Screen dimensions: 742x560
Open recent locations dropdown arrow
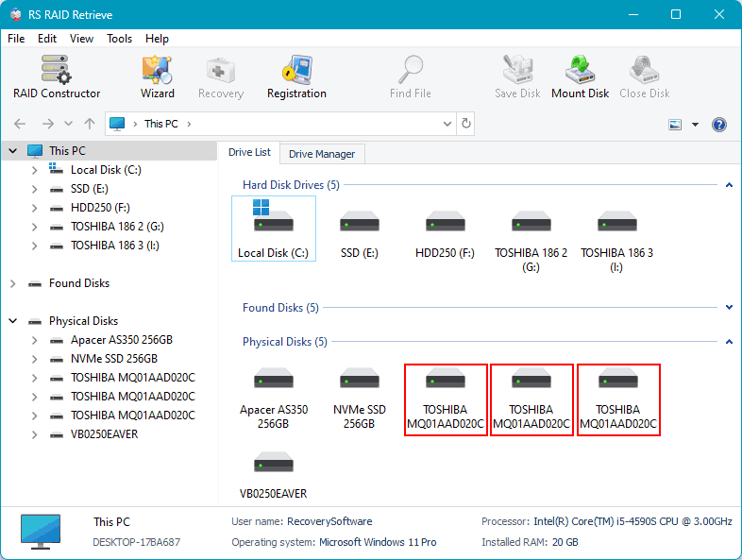coord(68,124)
